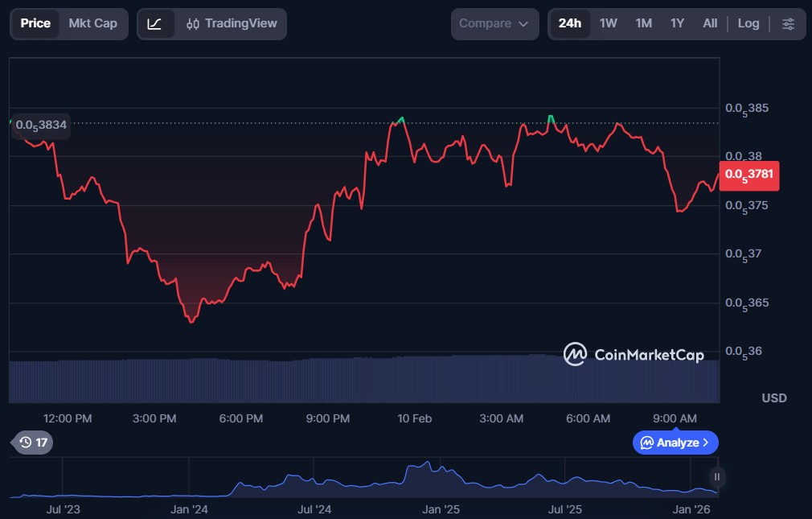Screen dimensions: 812x519
Task: Open chart settings sliders icon
Action: coord(788,24)
